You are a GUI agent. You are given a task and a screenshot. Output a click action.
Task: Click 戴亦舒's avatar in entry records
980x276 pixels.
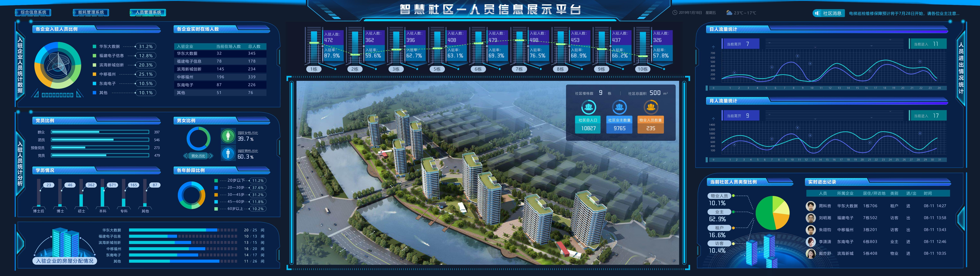811,253
